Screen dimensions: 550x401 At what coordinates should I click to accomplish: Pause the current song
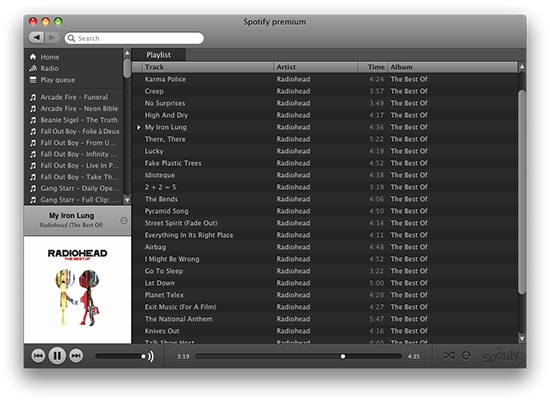tap(57, 356)
